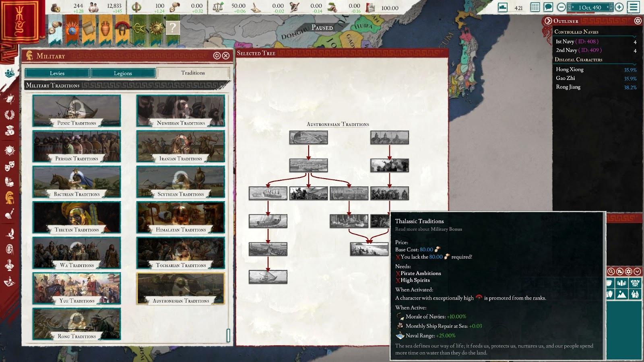Image resolution: width=644 pixels, height=362 pixels.
Task: Open the wheel icon in the left sidebar
Action: (x=10, y=249)
